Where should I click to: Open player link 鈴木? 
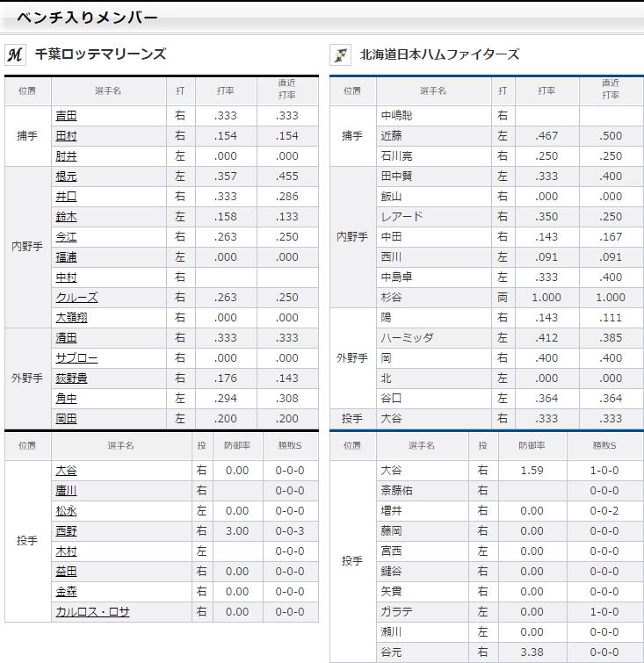click(67, 217)
